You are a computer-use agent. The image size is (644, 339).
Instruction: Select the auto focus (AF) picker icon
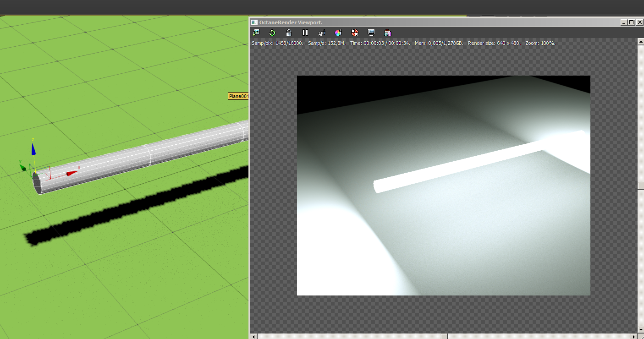(x=322, y=33)
